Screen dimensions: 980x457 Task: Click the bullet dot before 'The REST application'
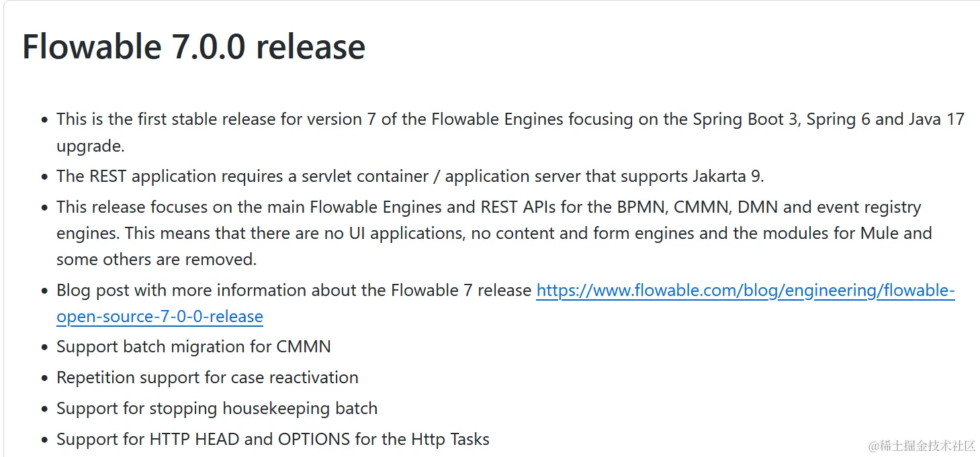click(x=44, y=178)
